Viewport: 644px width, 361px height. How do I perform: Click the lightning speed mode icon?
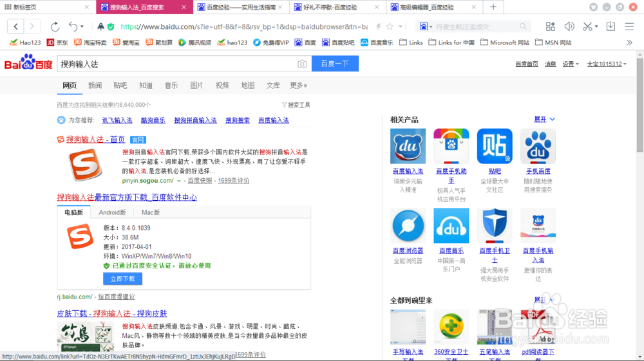coord(378,26)
